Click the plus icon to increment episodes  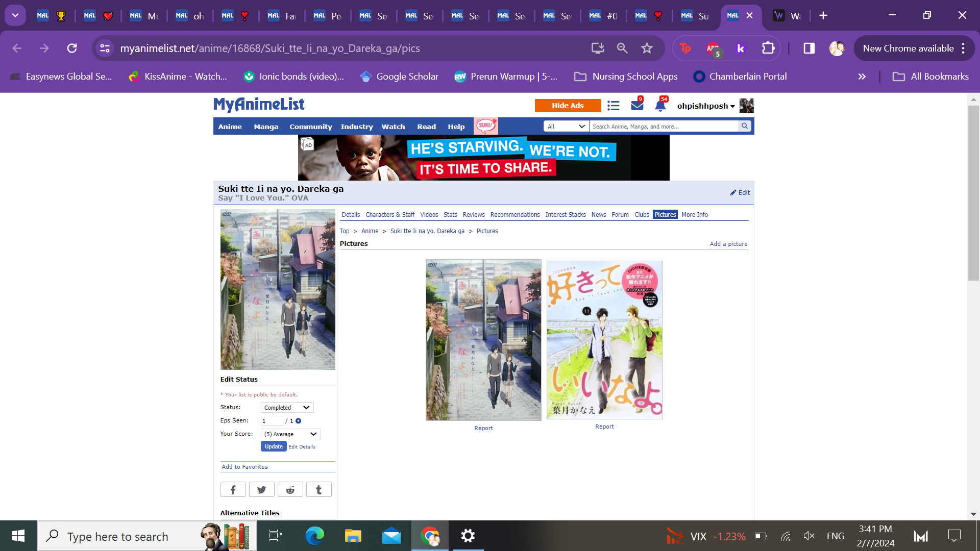(x=299, y=421)
